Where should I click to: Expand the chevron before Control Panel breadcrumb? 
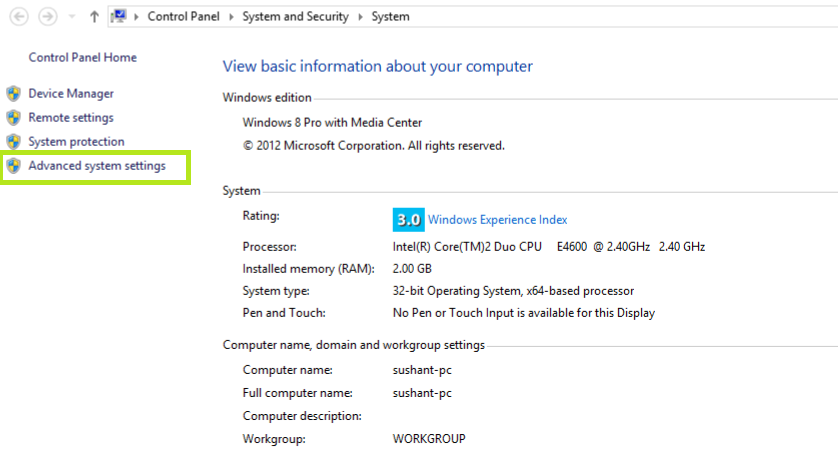tap(136, 17)
